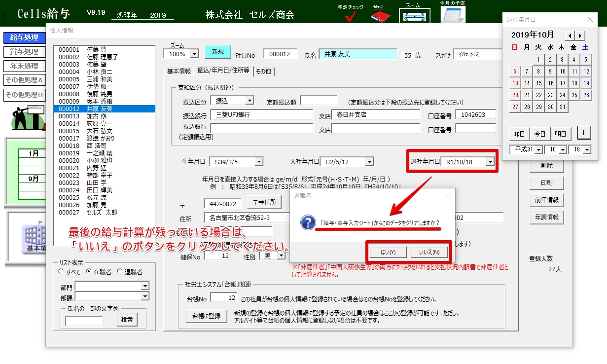The image size is (607, 364).
Task: Open 給与処理 in the left menu
Action: point(24,37)
